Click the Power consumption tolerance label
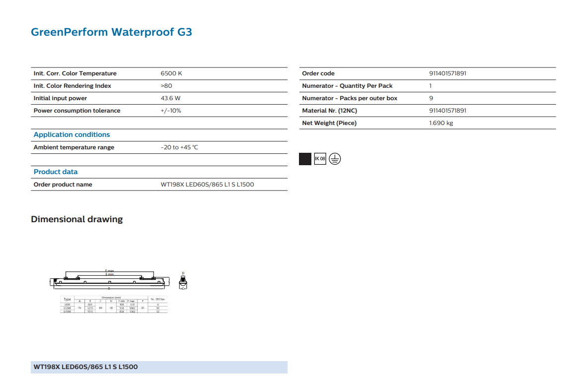 77,111
